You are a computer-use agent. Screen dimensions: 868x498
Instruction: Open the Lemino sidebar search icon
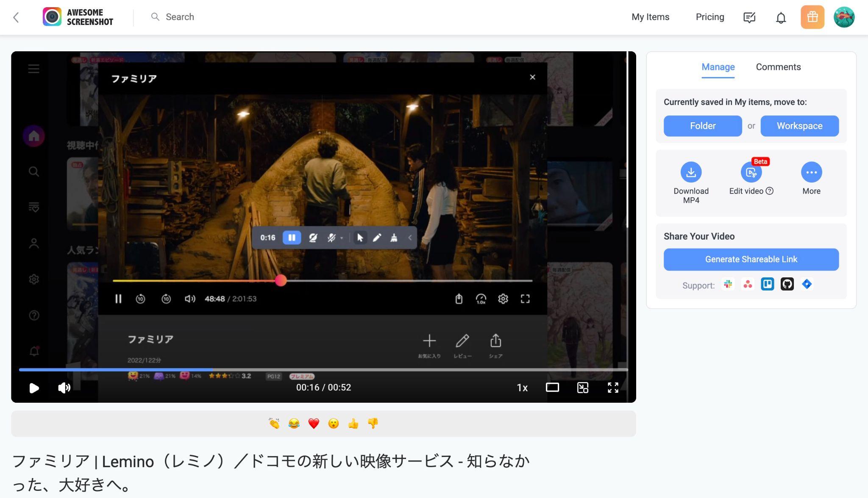[34, 172]
